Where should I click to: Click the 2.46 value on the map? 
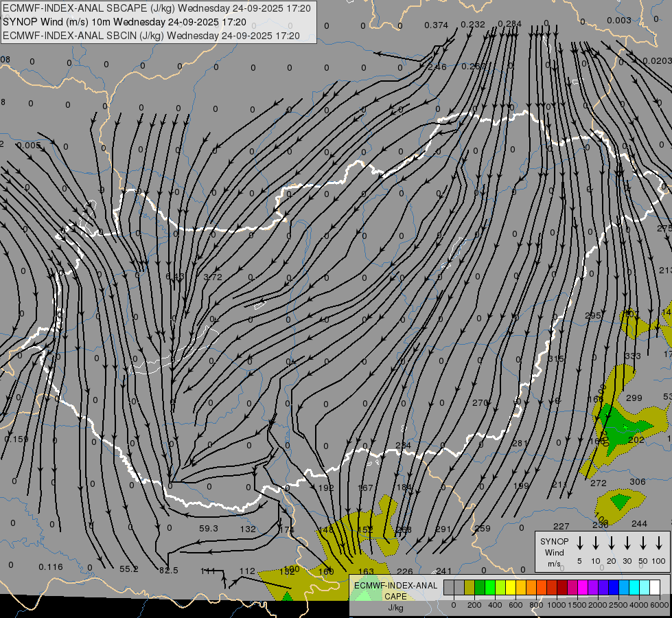[x=437, y=67]
